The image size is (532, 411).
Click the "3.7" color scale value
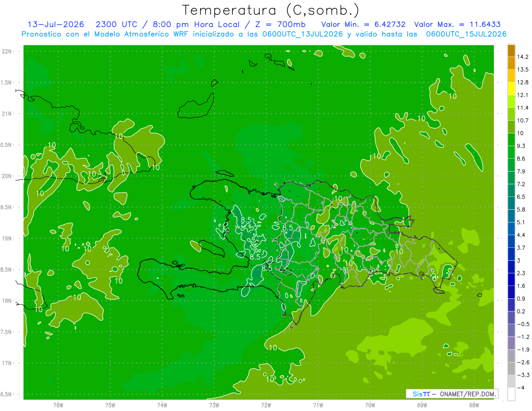(x=521, y=248)
